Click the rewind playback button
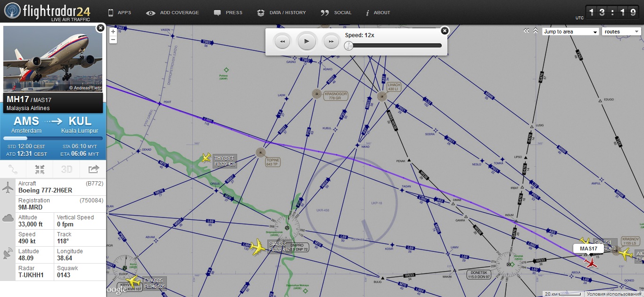 point(282,42)
